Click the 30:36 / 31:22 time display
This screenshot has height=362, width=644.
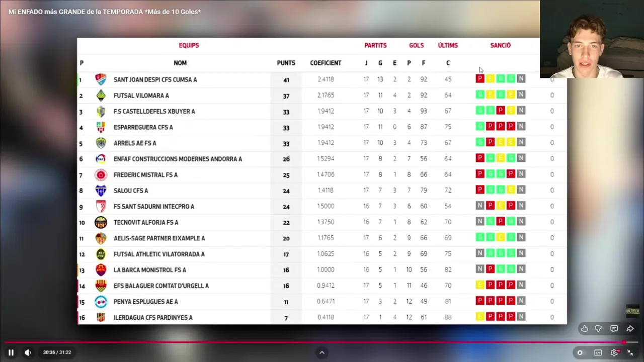[x=56, y=352]
